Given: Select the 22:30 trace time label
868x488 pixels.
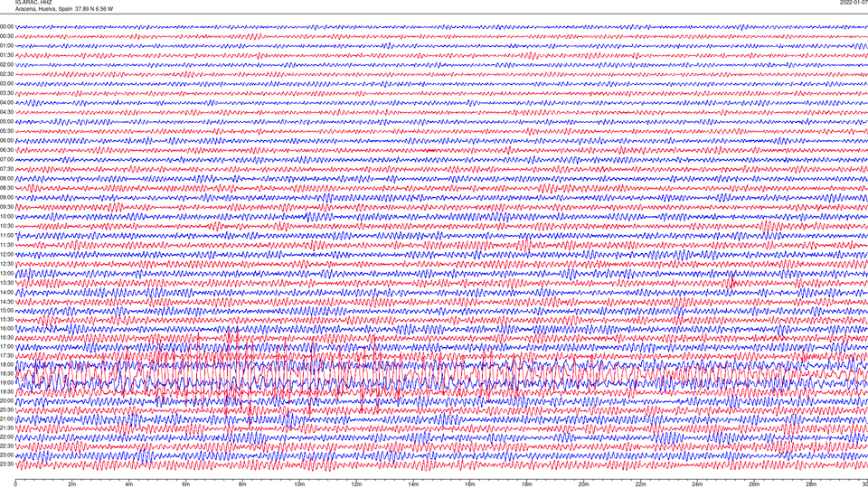Looking at the screenshot, I should (x=7, y=446).
